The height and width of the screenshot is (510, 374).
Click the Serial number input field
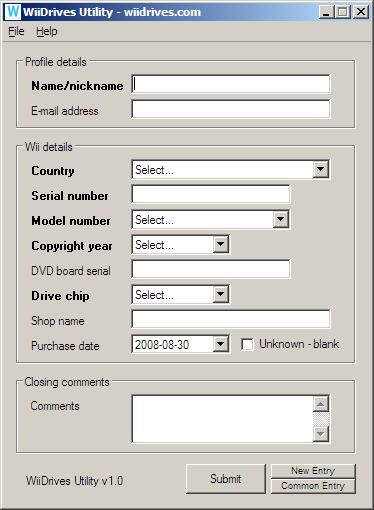point(211,194)
